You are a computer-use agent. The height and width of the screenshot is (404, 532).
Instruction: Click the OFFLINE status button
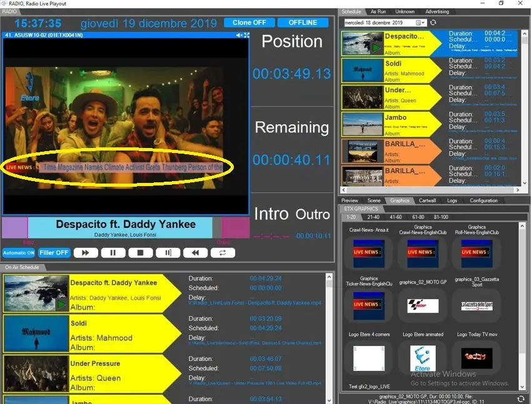(303, 22)
